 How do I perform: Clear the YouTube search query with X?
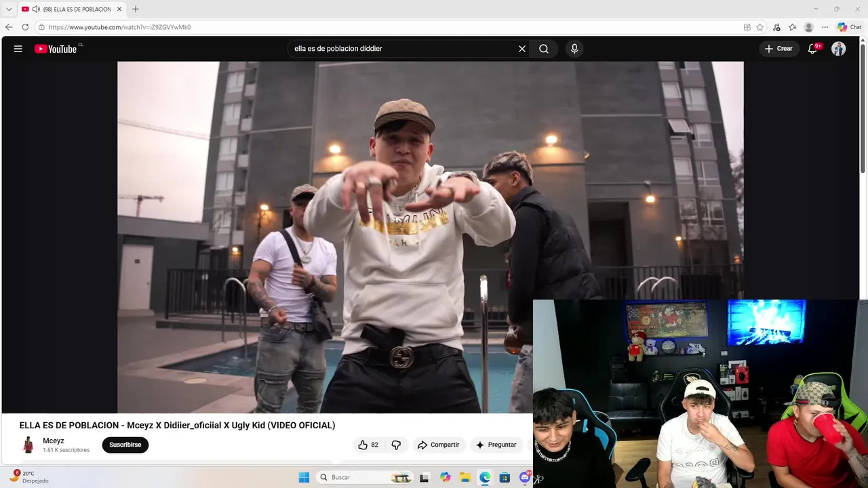522,49
